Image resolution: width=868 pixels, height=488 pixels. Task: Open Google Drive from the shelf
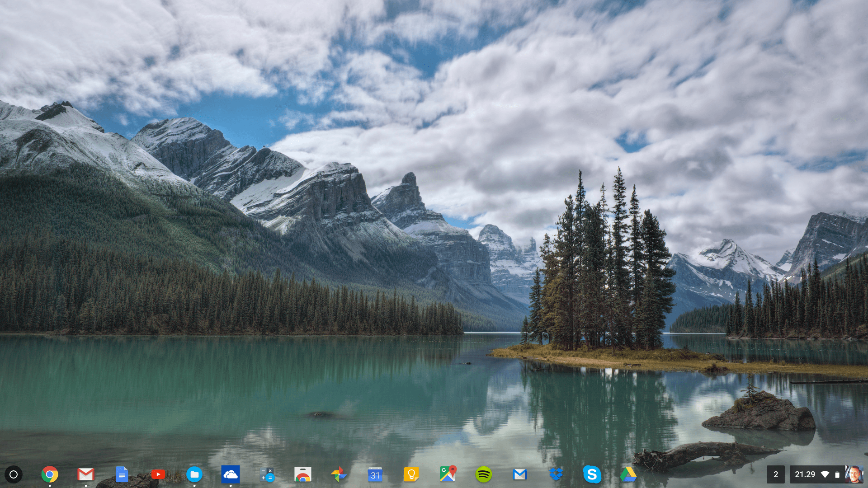[x=628, y=474]
